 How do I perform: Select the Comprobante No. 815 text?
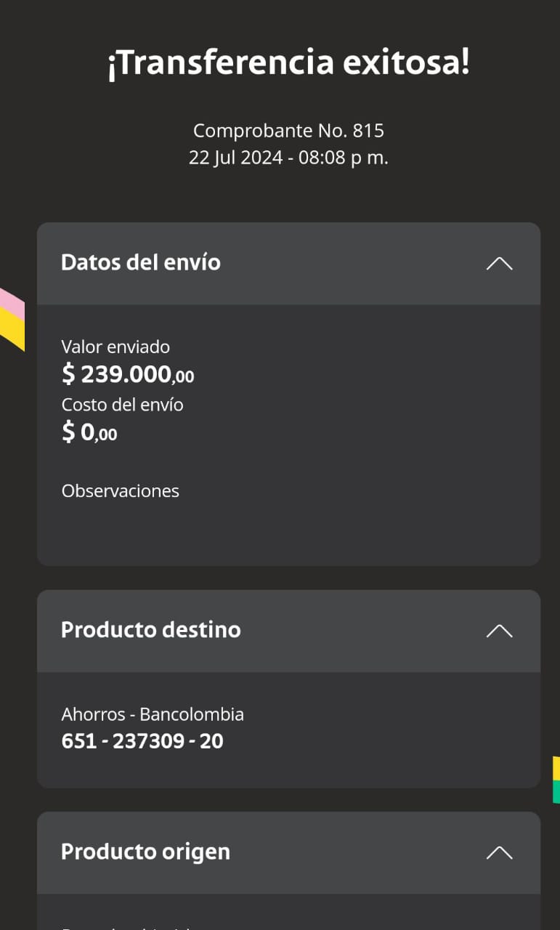tap(288, 131)
